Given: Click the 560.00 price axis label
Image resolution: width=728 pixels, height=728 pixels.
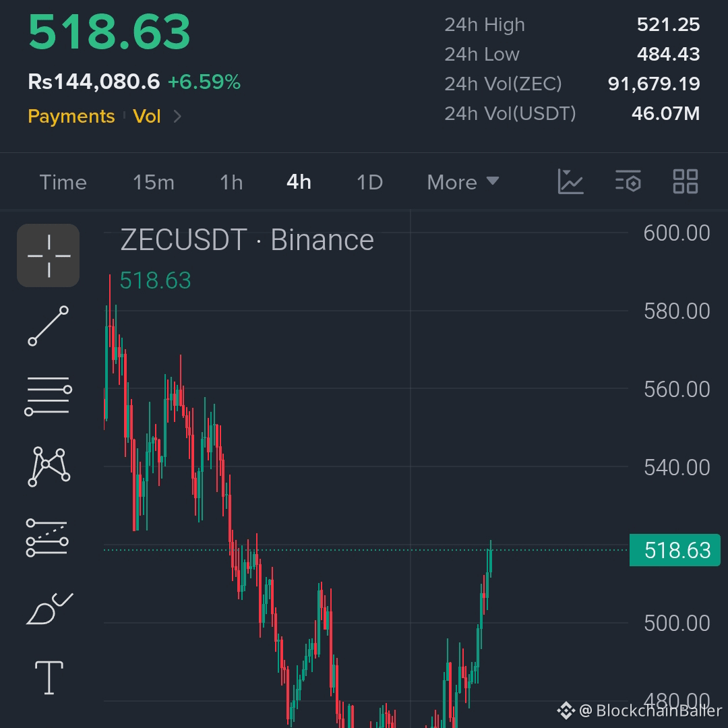Looking at the screenshot, I should coord(677,389).
